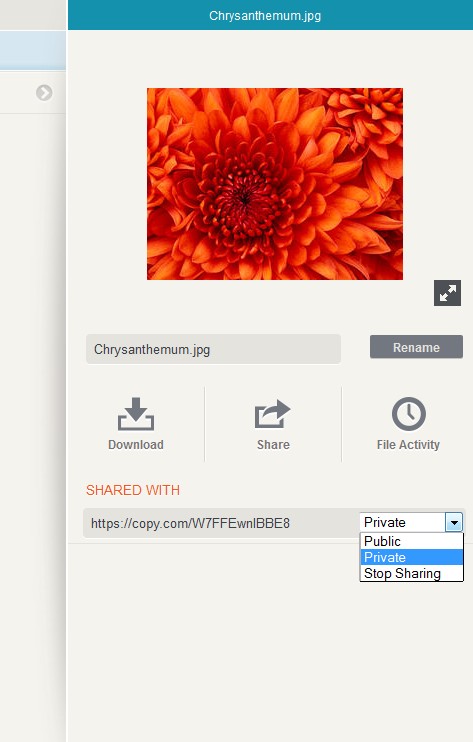Click the File Activity text label
The image size is (473, 742).
point(408,445)
